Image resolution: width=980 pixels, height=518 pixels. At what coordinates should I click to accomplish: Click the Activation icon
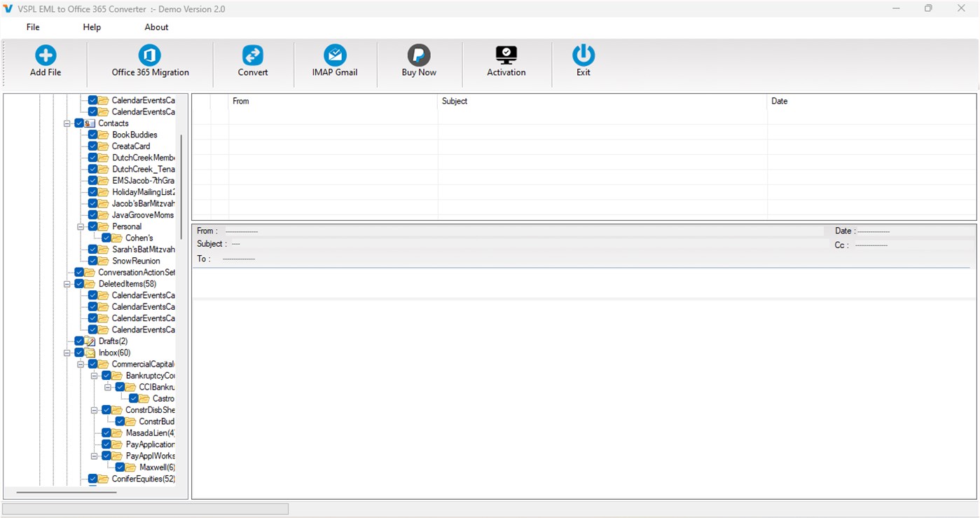tap(506, 63)
